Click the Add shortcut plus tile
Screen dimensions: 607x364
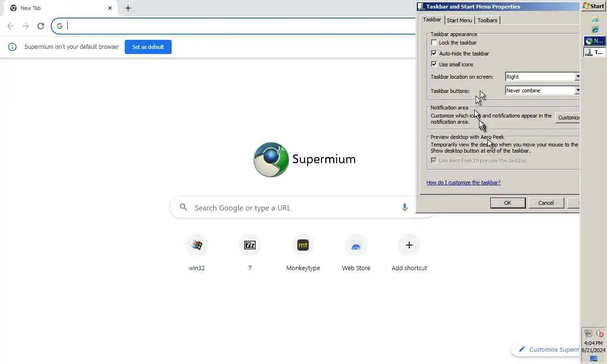click(409, 245)
